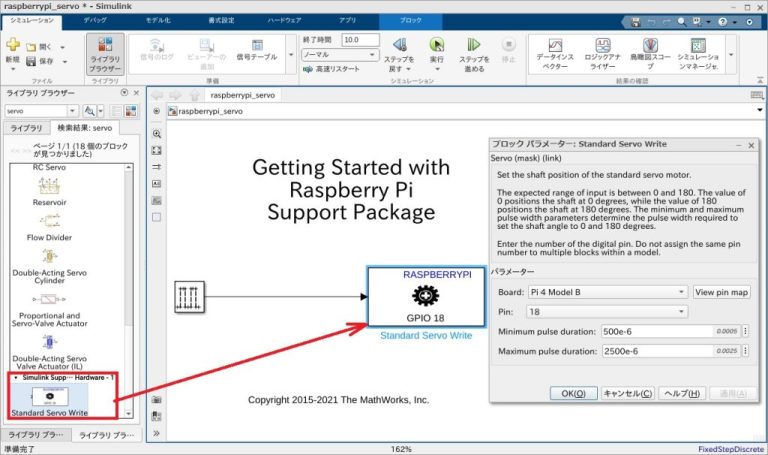768x455 pixels.
Task: Click ステップを進める step forward icon
Action: [x=474, y=45]
